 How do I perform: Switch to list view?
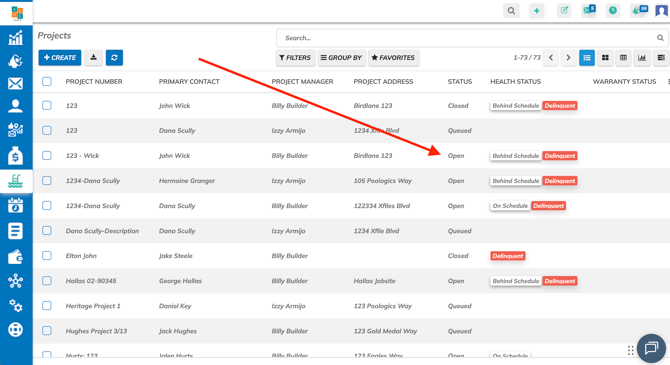click(x=587, y=58)
